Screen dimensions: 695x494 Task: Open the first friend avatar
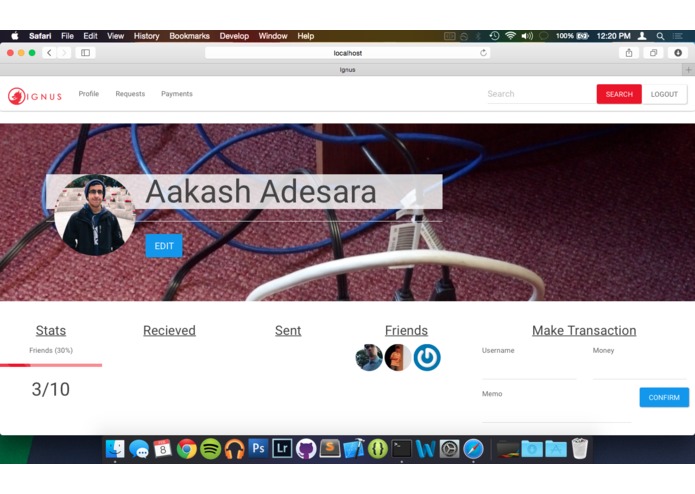[369, 357]
